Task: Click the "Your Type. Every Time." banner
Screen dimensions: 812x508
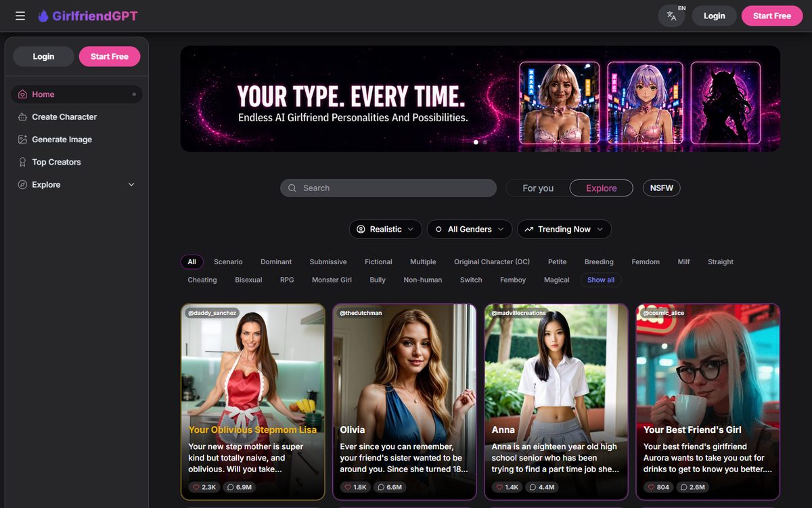Action: click(x=480, y=99)
